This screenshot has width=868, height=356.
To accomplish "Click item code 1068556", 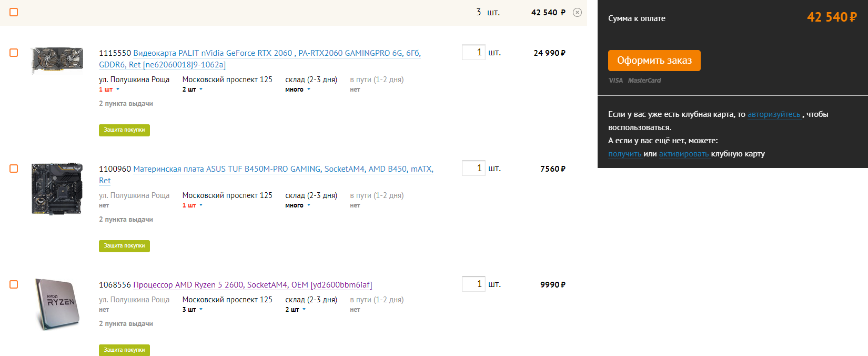I will 115,285.
